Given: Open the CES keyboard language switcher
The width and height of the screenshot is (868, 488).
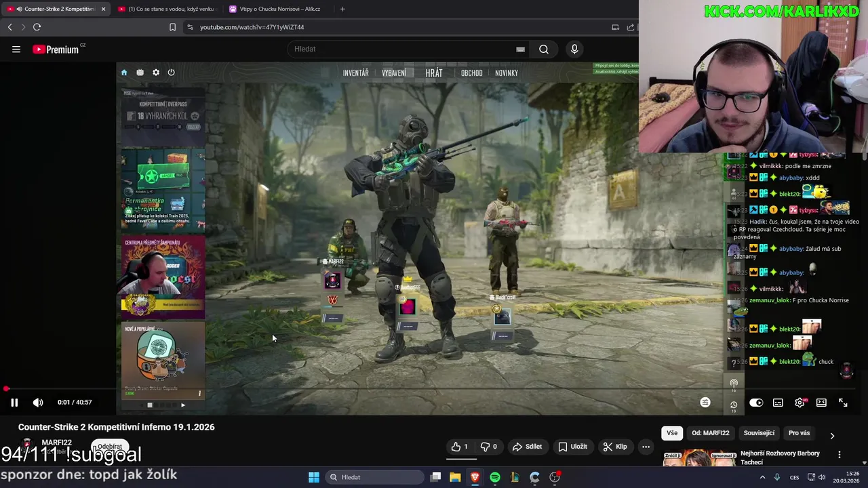Looking at the screenshot, I should (x=794, y=477).
